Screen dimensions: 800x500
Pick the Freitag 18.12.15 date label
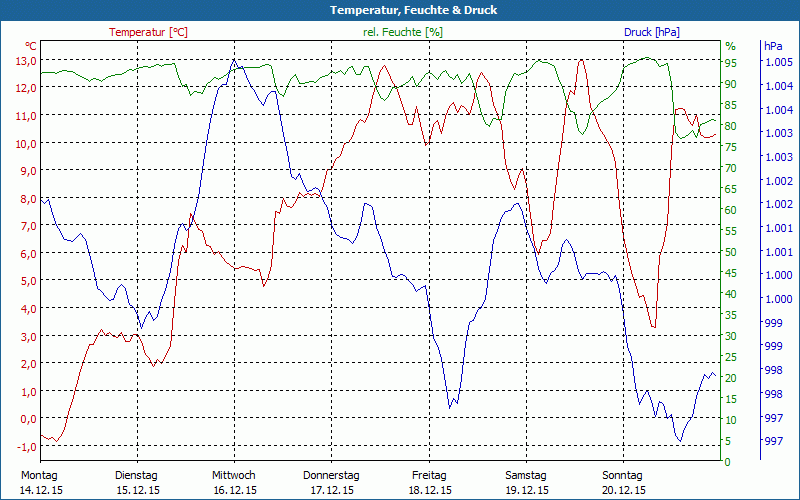click(x=429, y=482)
